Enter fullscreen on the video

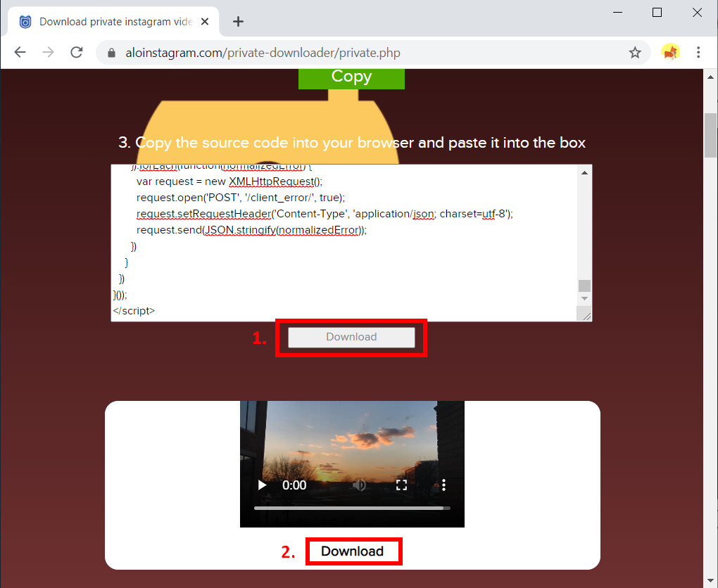click(x=401, y=485)
